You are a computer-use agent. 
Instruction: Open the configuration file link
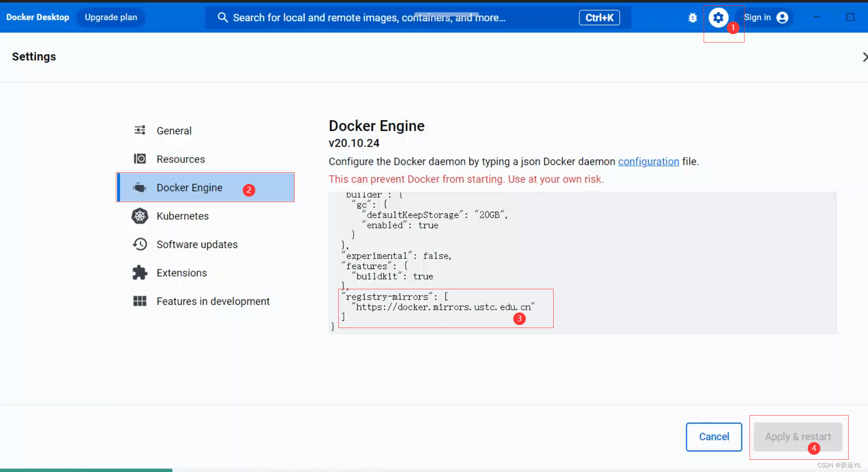(648, 161)
